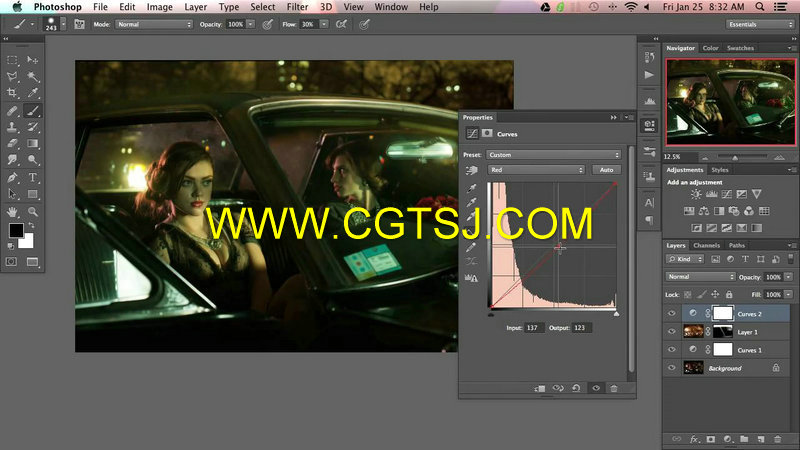Select the Move tool
The height and width of the screenshot is (450, 800).
[x=32, y=60]
